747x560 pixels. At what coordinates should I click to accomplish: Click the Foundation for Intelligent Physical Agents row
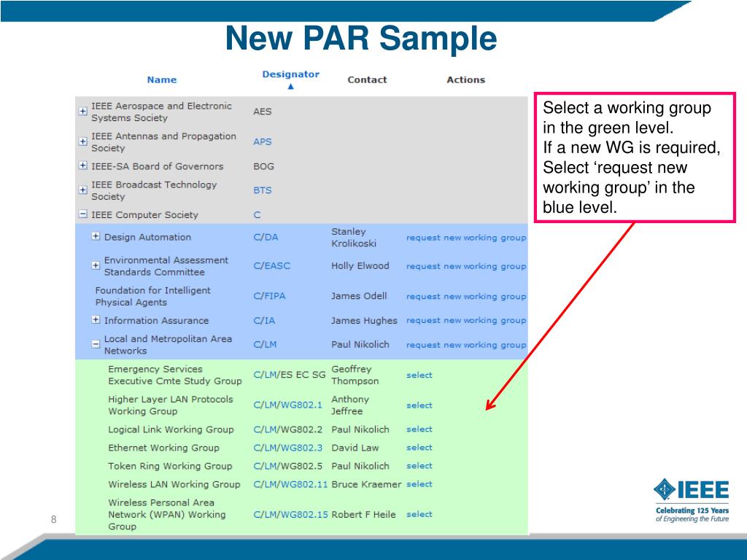(x=301, y=296)
